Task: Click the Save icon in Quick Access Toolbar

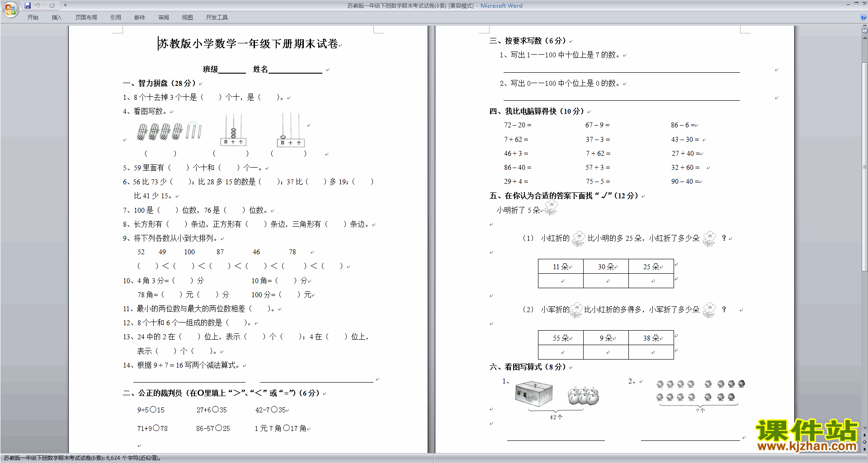Action: coord(28,5)
